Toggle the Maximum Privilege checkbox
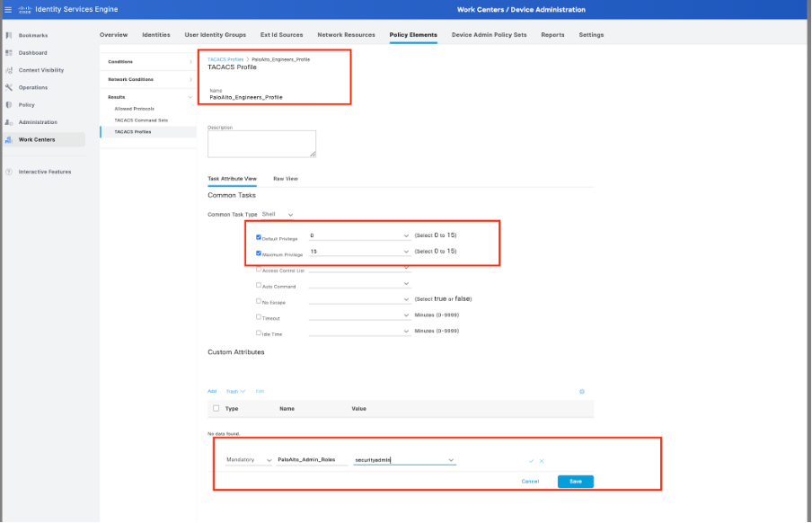This screenshot has width=812, height=523. (259, 253)
